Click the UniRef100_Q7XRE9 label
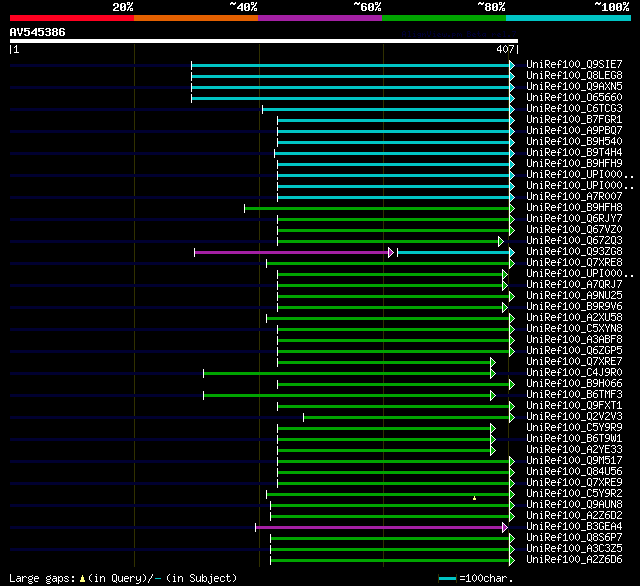This screenshot has width=640, height=586. coord(574,483)
